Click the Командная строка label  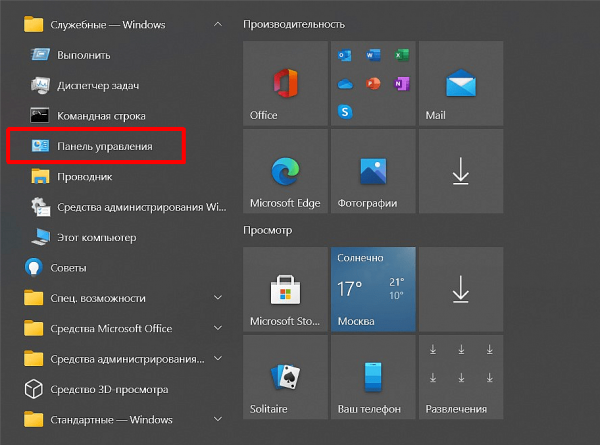pos(101,116)
